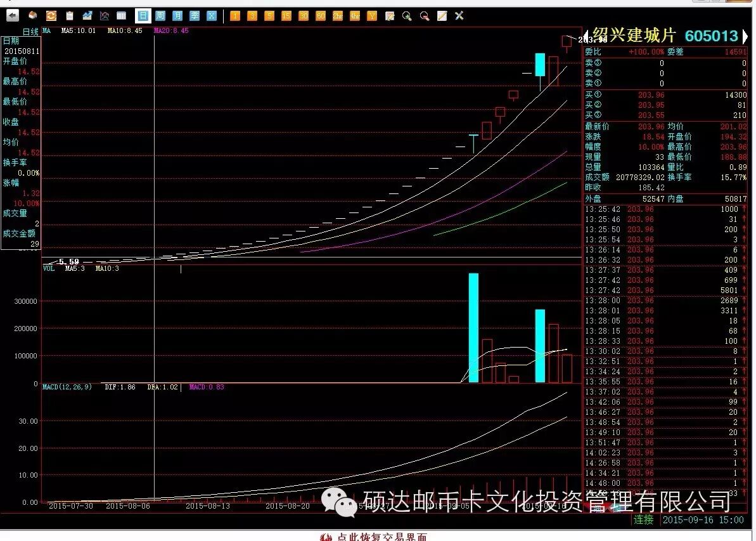This screenshot has width=756, height=541.
Task: Click the 总量 value 103364
Action: coord(651,167)
